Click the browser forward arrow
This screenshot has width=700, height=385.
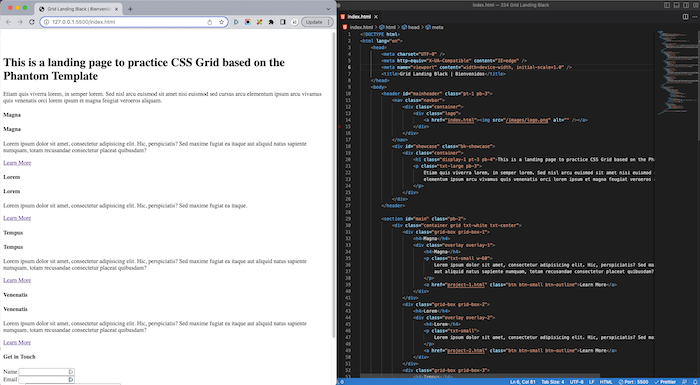[x=20, y=22]
